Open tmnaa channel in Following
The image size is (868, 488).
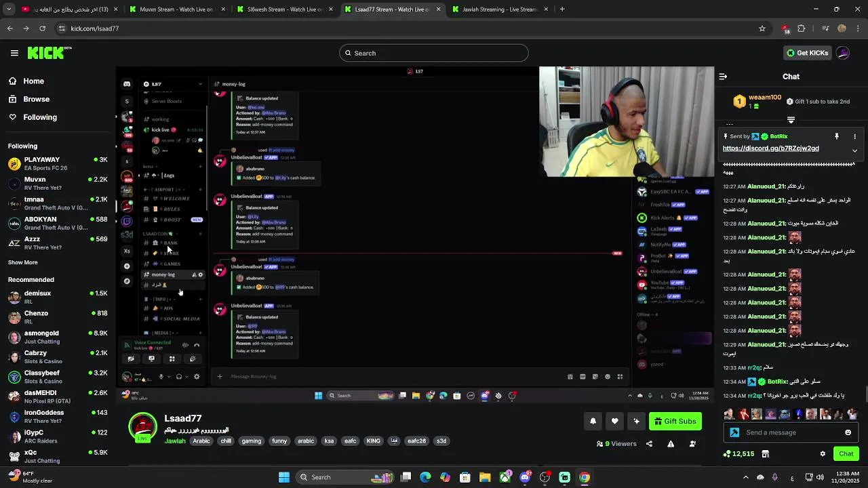(x=58, y=203)
